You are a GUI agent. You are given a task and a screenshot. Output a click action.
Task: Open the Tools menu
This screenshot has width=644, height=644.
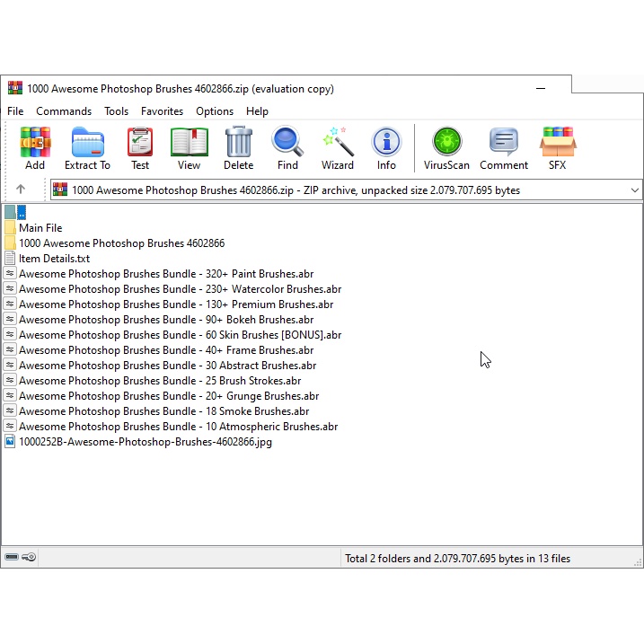[116, 111]
